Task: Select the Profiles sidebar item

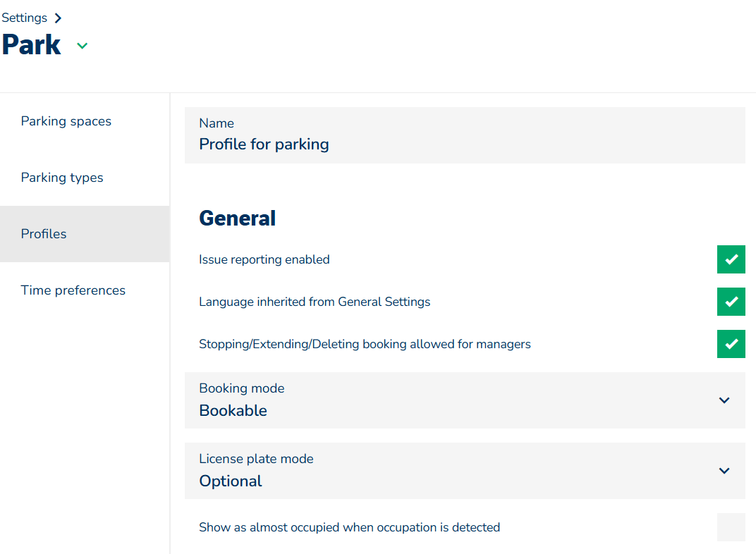Action: pyautogui.click(x=44, y=234)
